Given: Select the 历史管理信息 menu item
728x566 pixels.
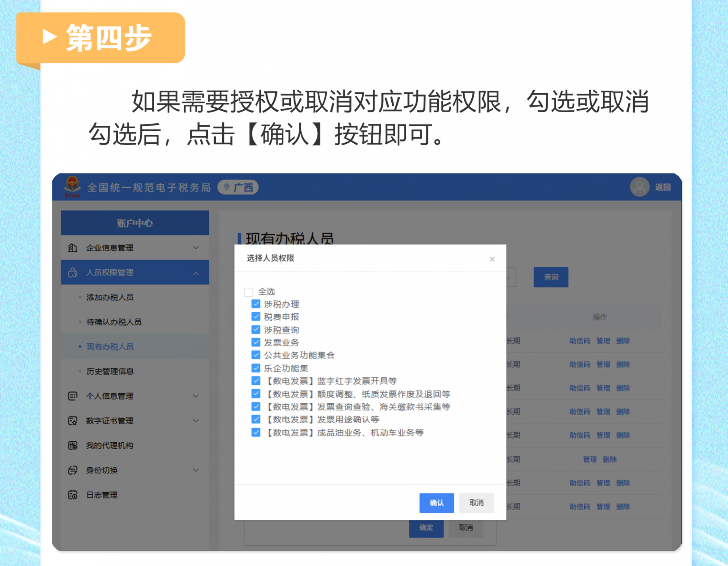Looking at the screenshot, I should pyautogui.click(x=110, y=371).
